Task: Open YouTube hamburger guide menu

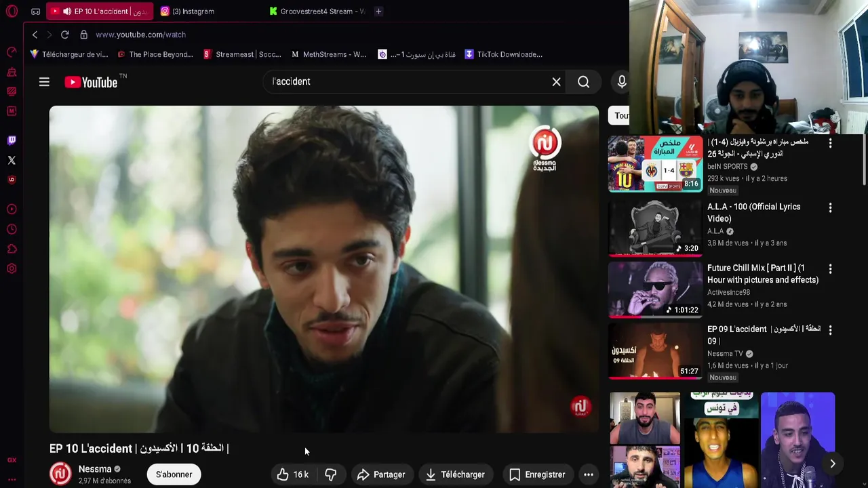Action: [44, 82]
